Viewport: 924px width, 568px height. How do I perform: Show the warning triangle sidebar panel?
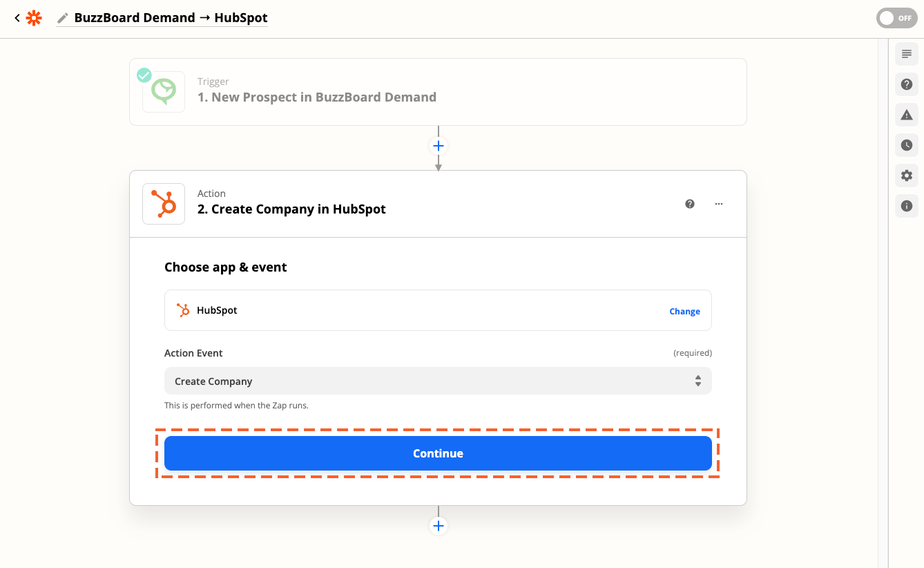(907, 115)
